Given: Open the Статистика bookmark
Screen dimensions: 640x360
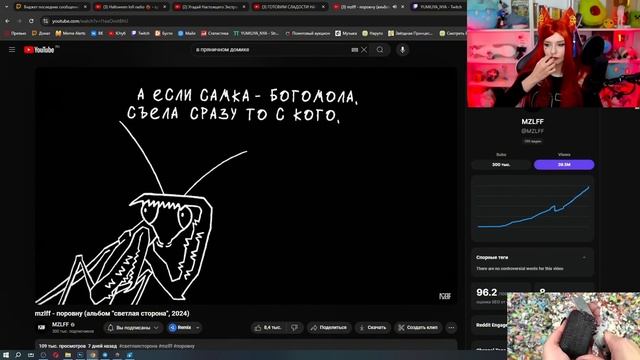Looking at the screenshot, I should pos(215,33).
